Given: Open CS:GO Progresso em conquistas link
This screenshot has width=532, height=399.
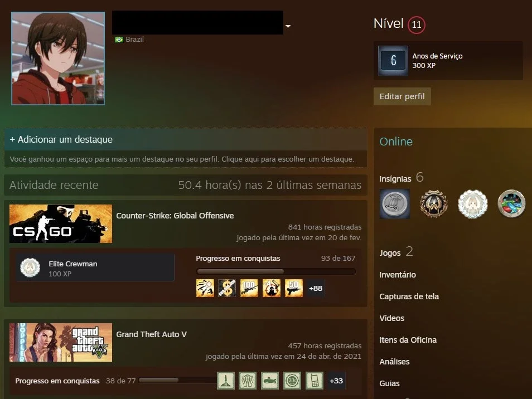Looking at the screenshot, I should pyautogui.click(x=238, y=259).
